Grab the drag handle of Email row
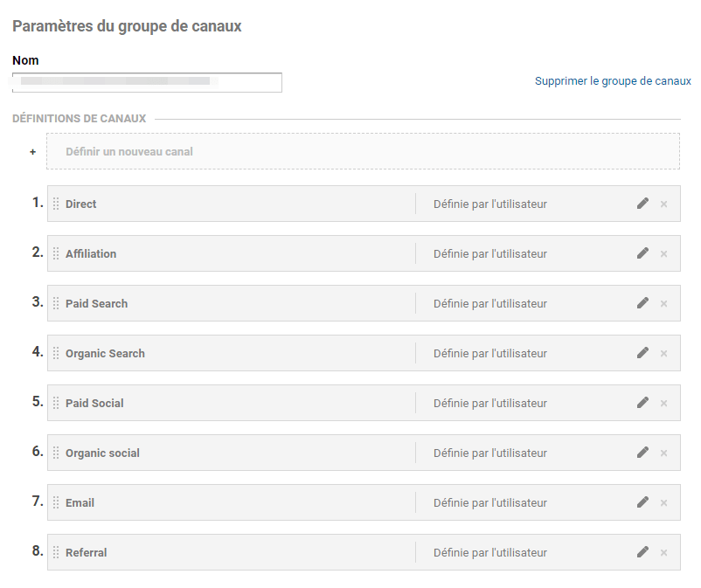This screenshot has width=701, height=588. pyautogui.click(x=56, y=502)
